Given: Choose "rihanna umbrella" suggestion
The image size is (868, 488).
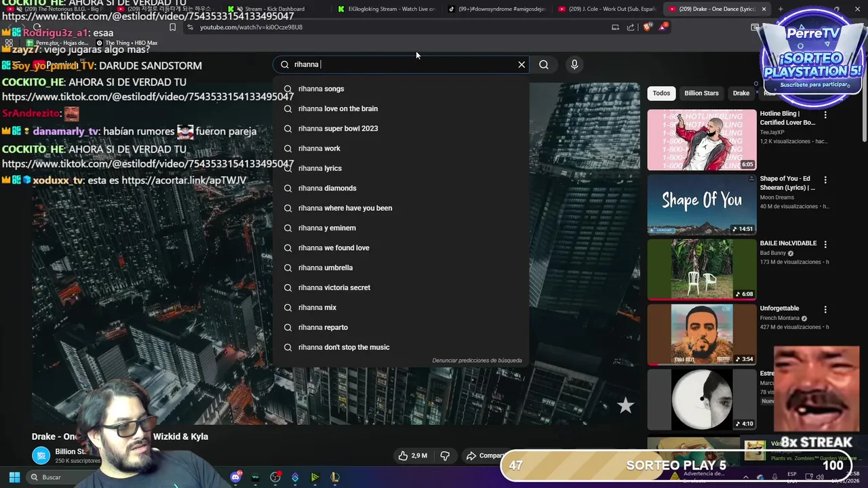Looking at the screenshot, I should point(401,268).
